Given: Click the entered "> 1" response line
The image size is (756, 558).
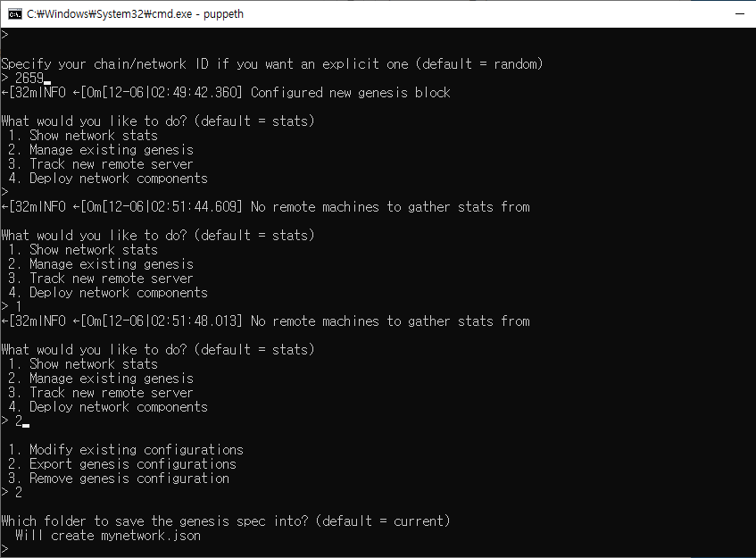Looking at the screenshot, I should 12,306.
